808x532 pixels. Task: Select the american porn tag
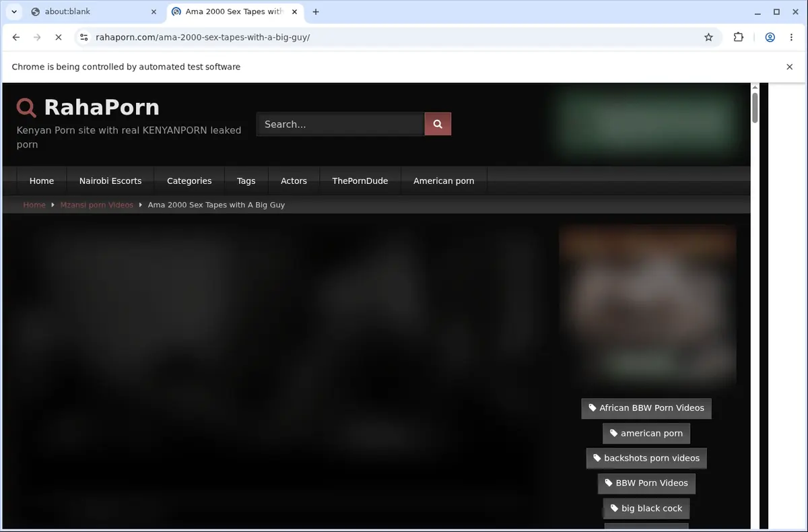646,433
